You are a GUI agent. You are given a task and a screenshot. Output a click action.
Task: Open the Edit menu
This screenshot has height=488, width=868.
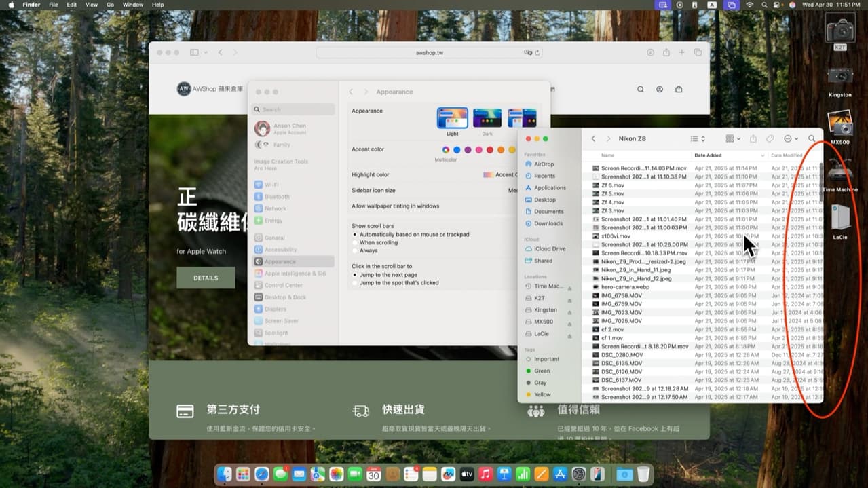(x=71, y=5)
